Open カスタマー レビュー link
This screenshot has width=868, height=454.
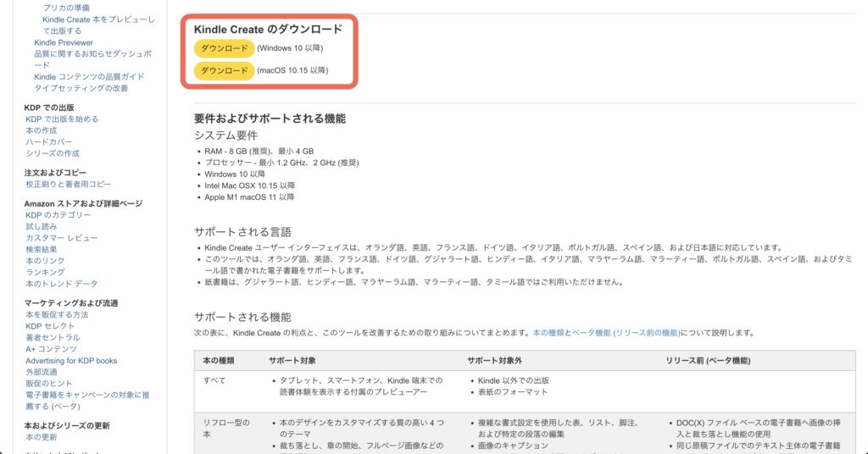[61, 238]
